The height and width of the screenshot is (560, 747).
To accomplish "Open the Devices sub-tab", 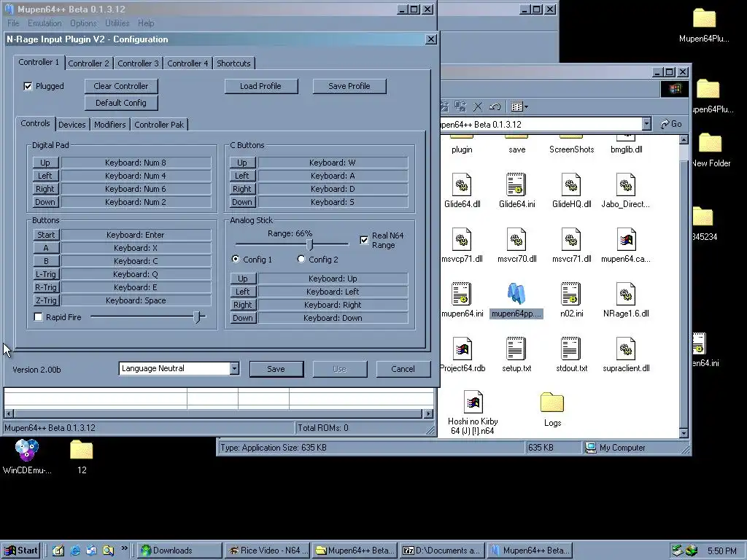I will coord(72,125).
